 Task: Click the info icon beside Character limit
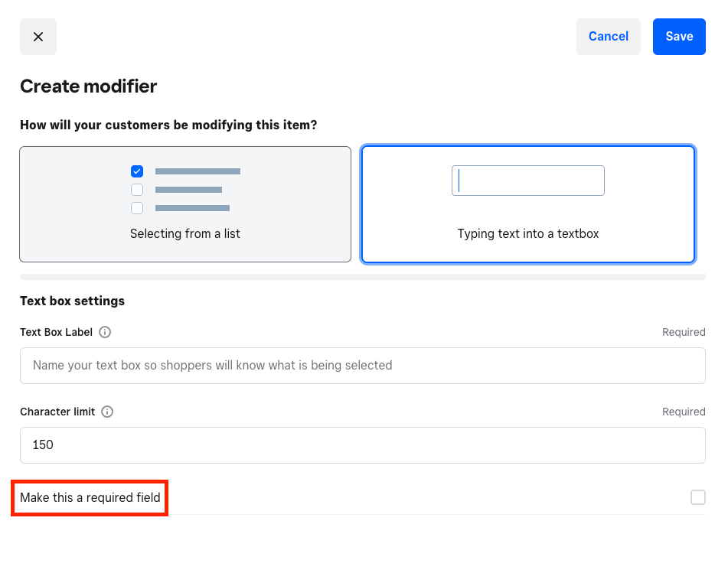[107, 412]
